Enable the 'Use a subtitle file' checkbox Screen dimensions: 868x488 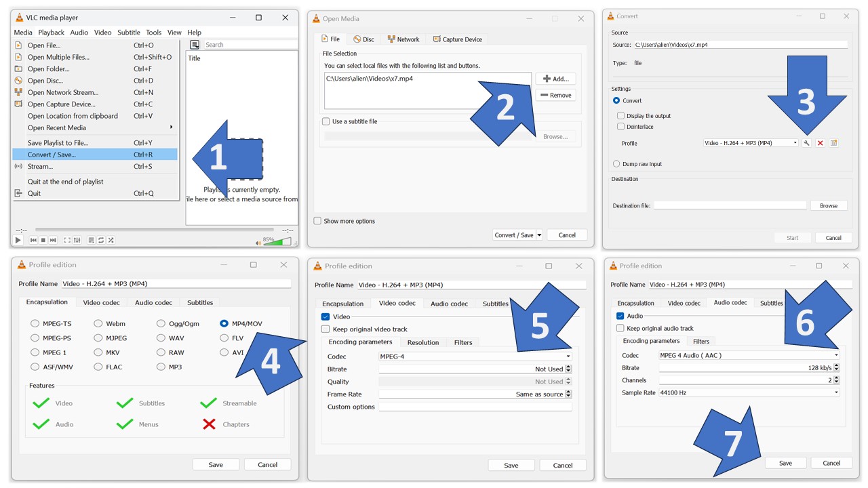pyautogui.click(x=326, y=122)
